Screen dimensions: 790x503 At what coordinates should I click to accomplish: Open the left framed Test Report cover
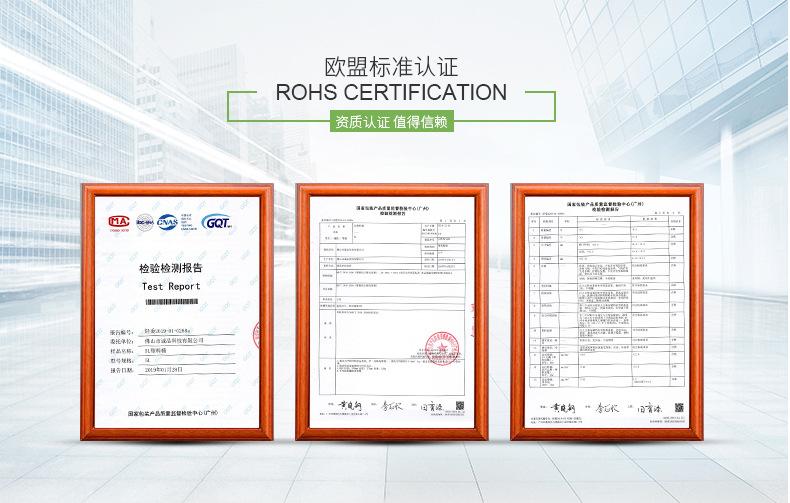click(x=177, y=312)
